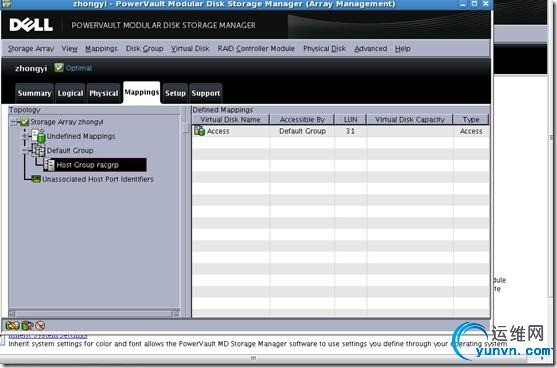Select Default Group in Topology tree
The width and height of the screenshot is (557, 368).
point(70,151)
